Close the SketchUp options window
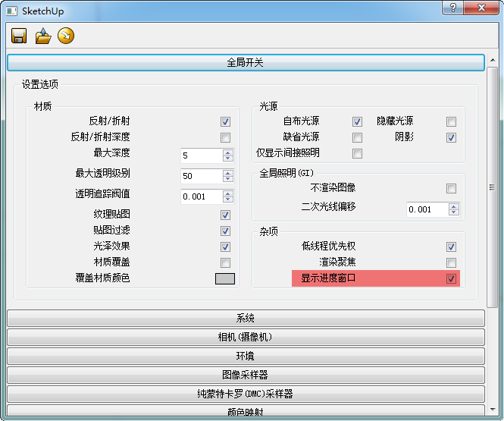Screen dimensions: 504x421 (481, 7)
